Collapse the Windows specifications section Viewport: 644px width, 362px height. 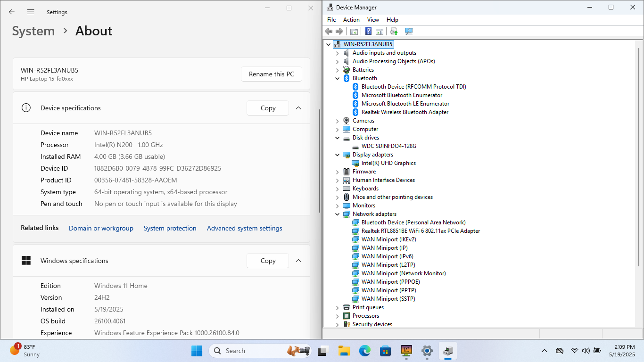[x=298, y=261]
